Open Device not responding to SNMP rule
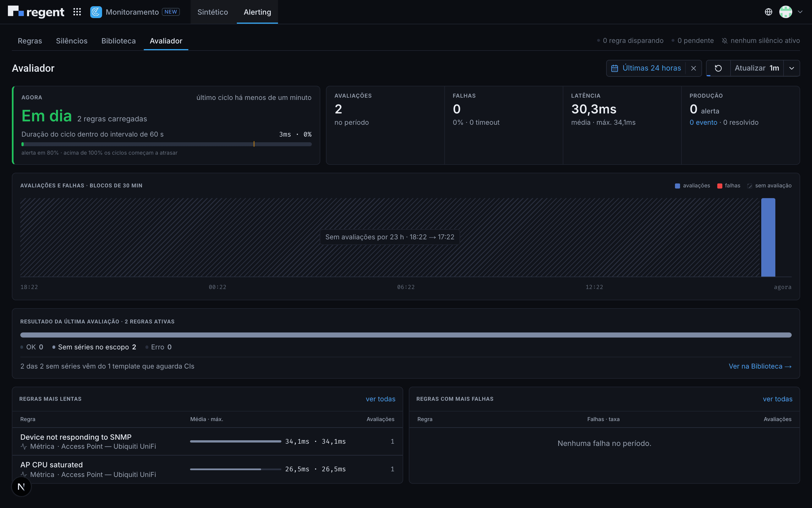Screen dimensions: 812x508 (76, 437)
